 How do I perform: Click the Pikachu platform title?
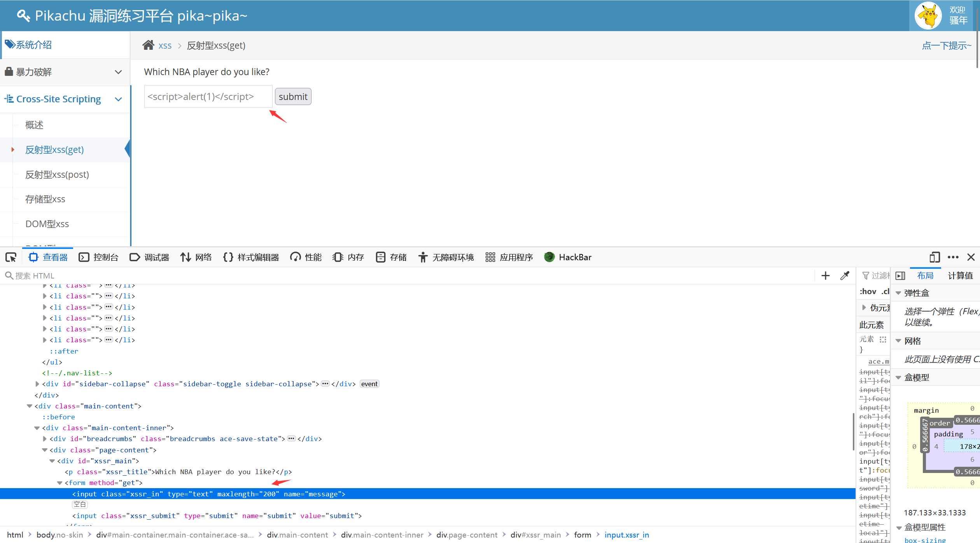(141, 16)
